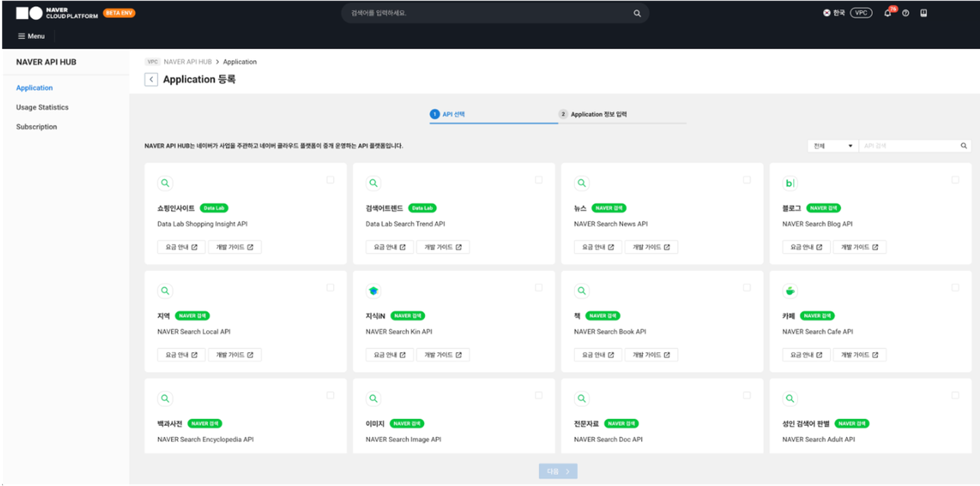Check the 성인 검색어 판별 API checkbox
The width and height of the screenshot is (980, 486).
pyautogui.click(x=955, y=395)
